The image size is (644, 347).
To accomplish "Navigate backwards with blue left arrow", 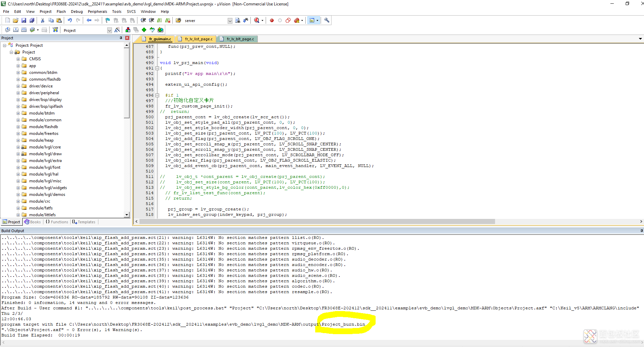I will click(89, 20).
